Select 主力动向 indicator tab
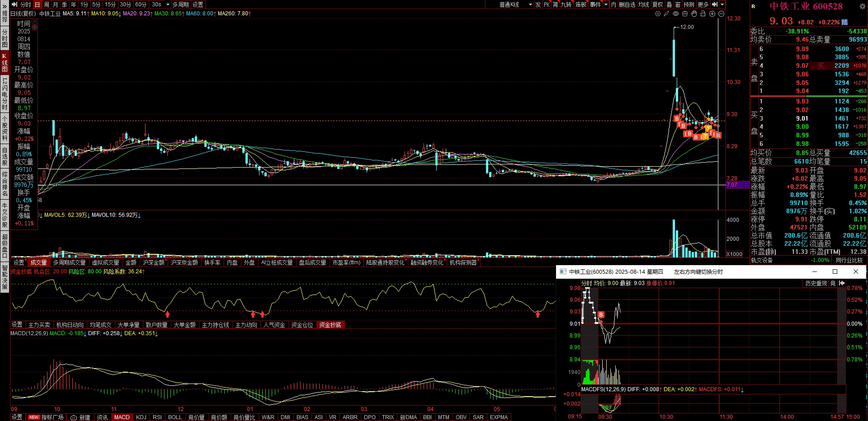Image resolution: width=868 pixels, height=421 pixels. pos(246,325)
